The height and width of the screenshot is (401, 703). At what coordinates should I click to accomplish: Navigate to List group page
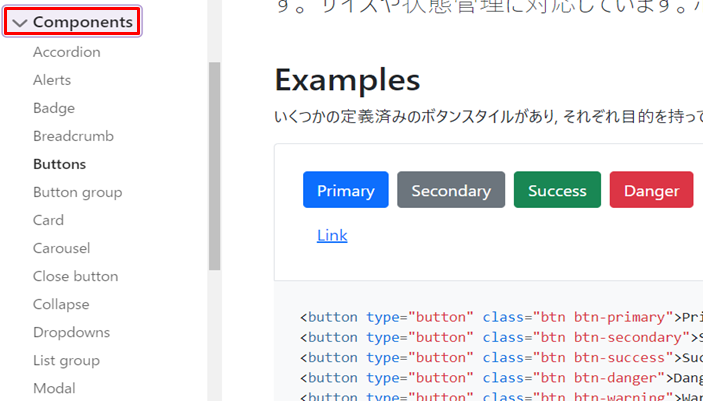[x=66, y=360]
